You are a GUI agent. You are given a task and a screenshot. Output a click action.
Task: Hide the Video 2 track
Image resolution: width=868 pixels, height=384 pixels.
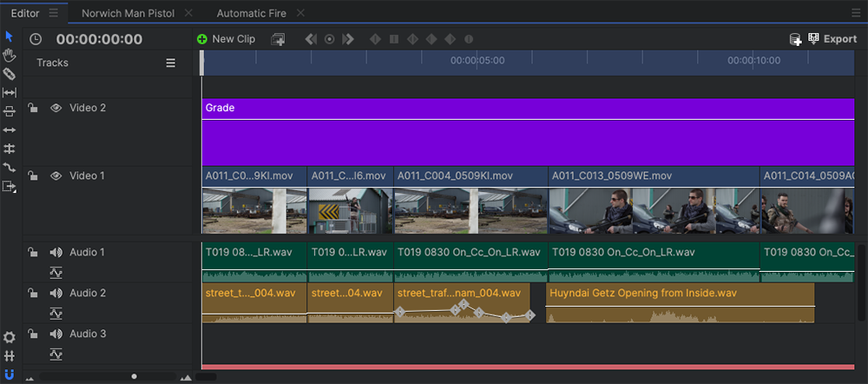click(x=56, y=109)
